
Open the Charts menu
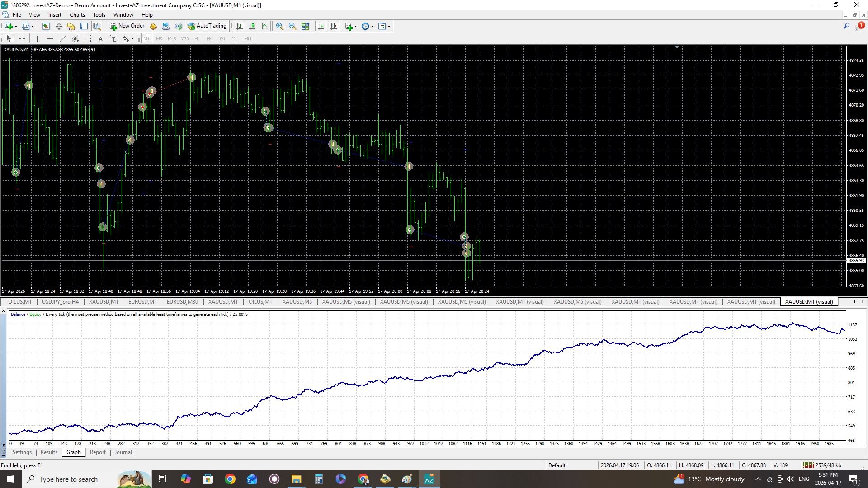[77, 15]
